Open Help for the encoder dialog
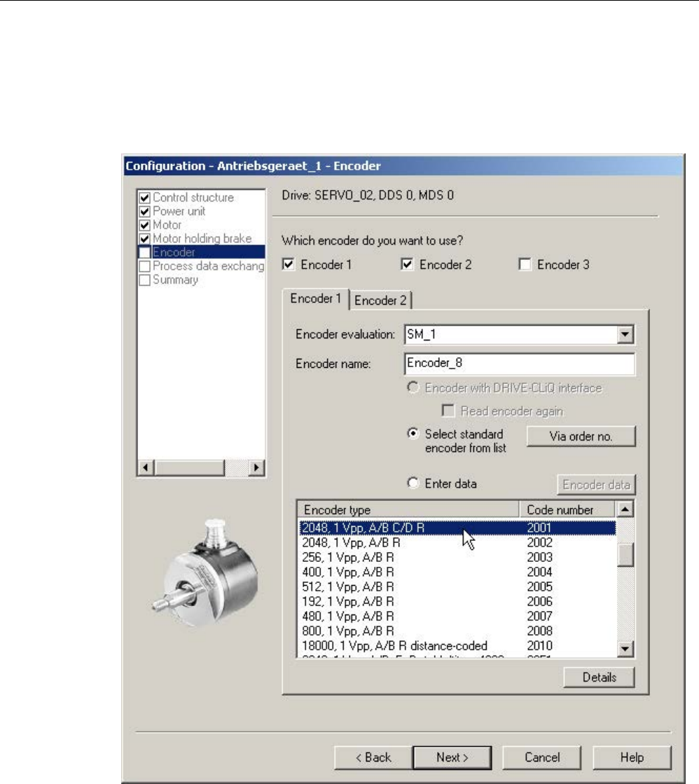The height and width of the screenshot is (784, 699). [632, 757]
